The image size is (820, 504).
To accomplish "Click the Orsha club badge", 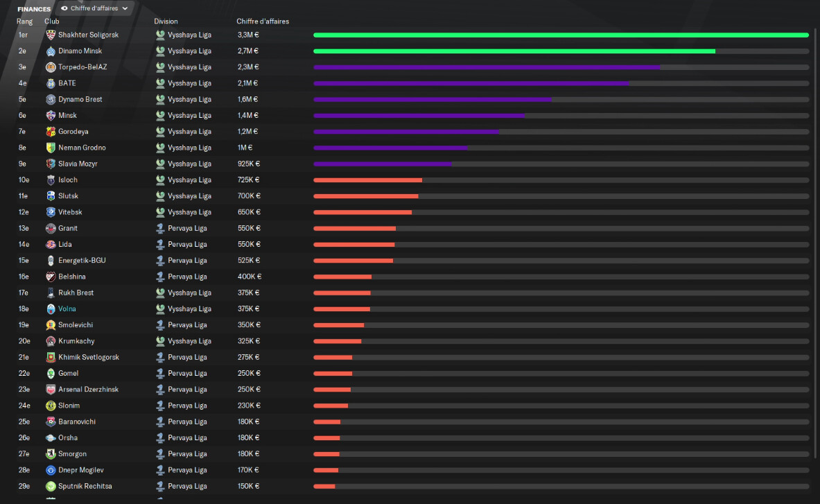I will coord(51,438).
